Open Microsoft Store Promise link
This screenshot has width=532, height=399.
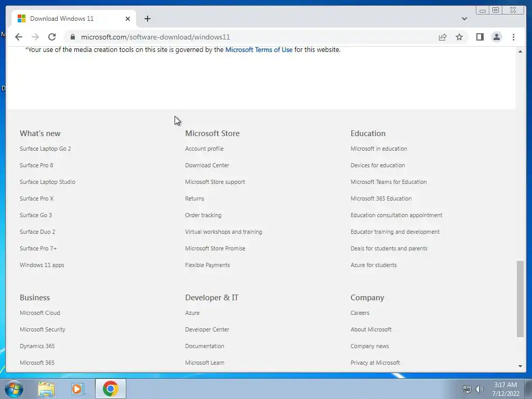(x=215, y=248)
